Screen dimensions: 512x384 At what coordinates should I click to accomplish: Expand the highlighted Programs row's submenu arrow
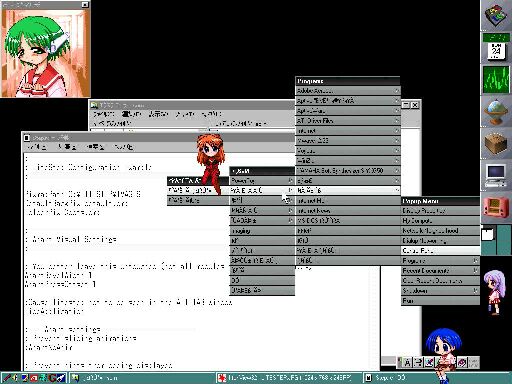pyautogui.click(x=397, y=190)
